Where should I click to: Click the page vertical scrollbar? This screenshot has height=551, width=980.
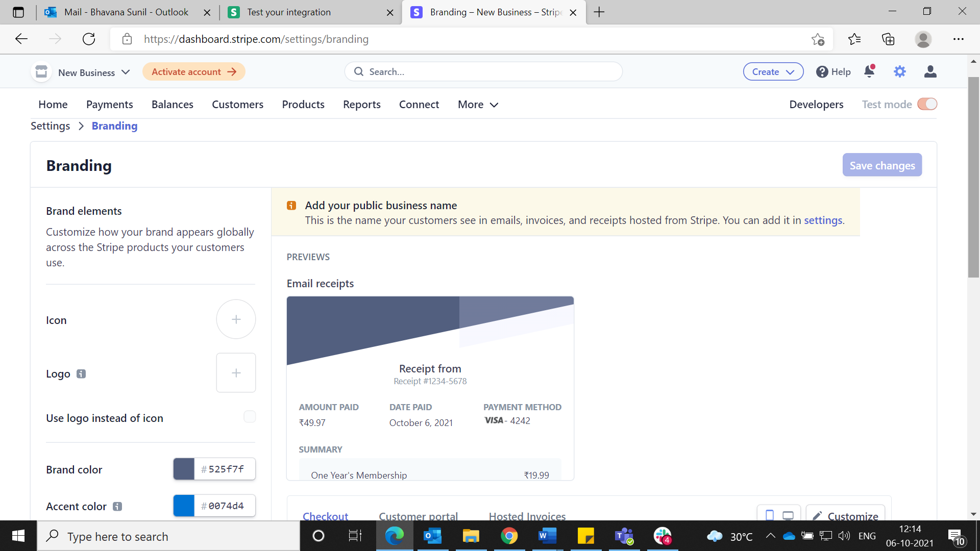[x=973, y=177]
